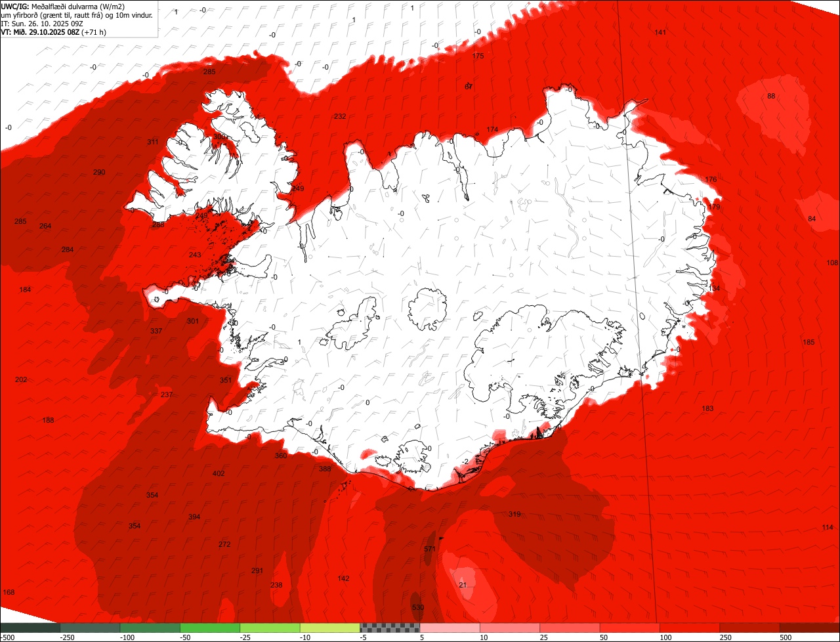Click the flux value 571 south of Iceland
Viewport: 840px width, 642px height.
[430, 549]
